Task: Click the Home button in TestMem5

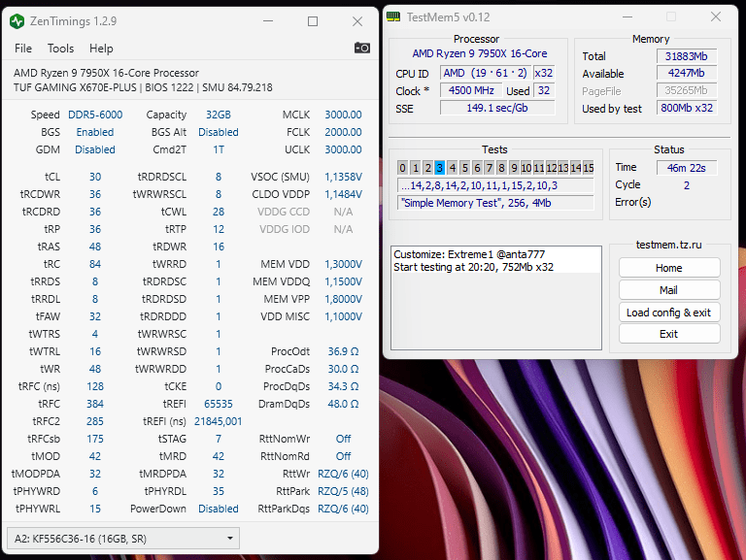Action: (669, 268)
